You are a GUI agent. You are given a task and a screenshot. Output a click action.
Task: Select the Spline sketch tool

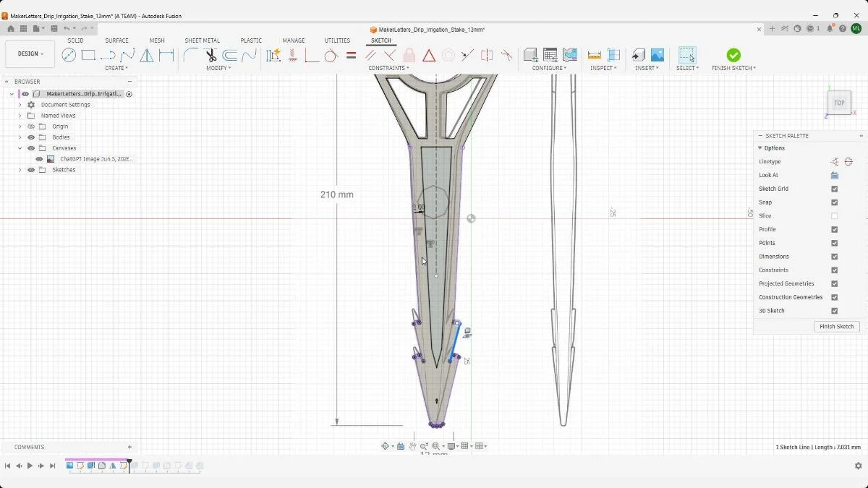[127, 55]
